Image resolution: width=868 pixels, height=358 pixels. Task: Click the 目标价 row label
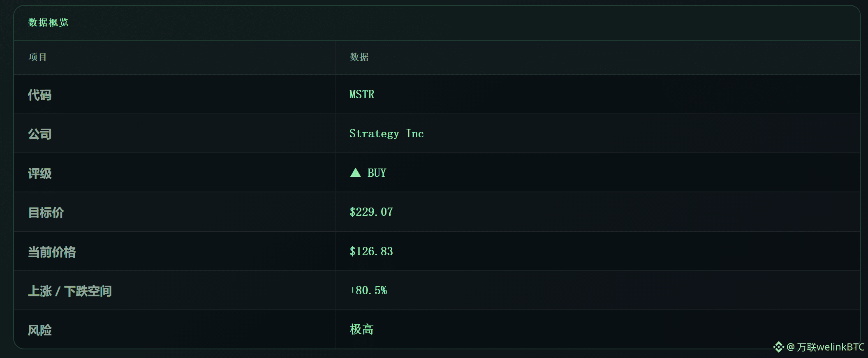[x=46, y=212]
